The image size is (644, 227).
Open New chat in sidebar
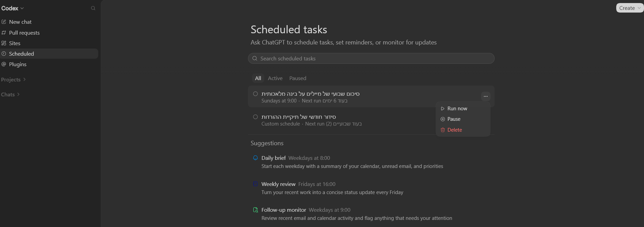click(49, 22)
